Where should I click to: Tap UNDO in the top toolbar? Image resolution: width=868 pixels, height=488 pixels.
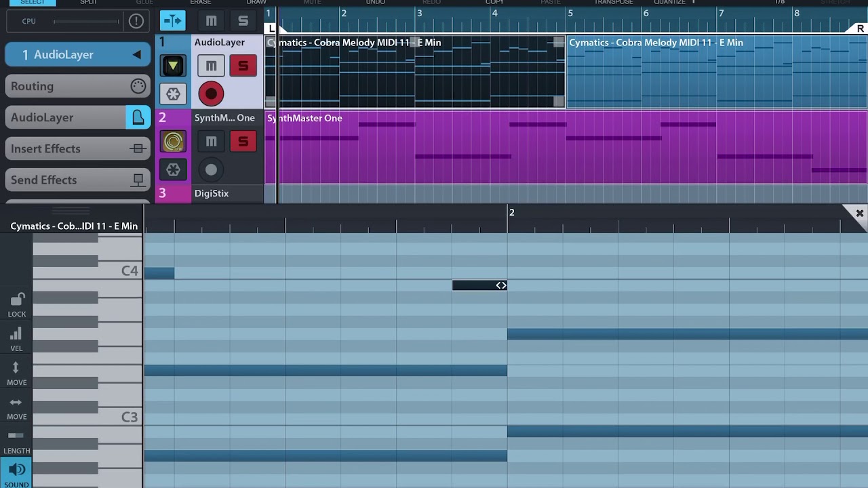pos(375,3)
